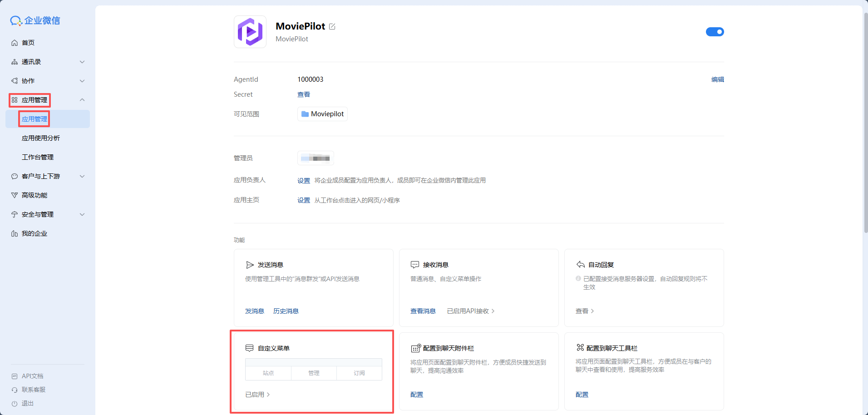Screen dimensions: 868x415
Task: Click 编辑 link at top right
Action: click(x=717, y=79)
